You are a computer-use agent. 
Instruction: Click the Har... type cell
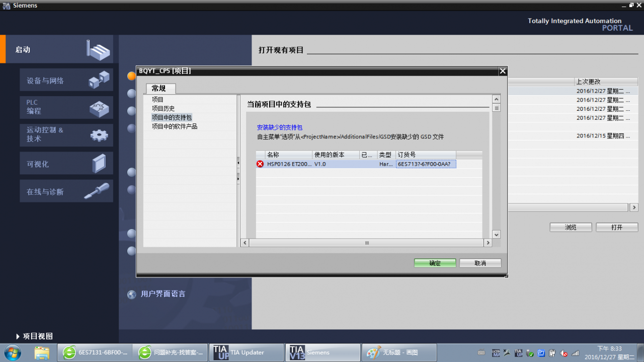click(386, 164)
